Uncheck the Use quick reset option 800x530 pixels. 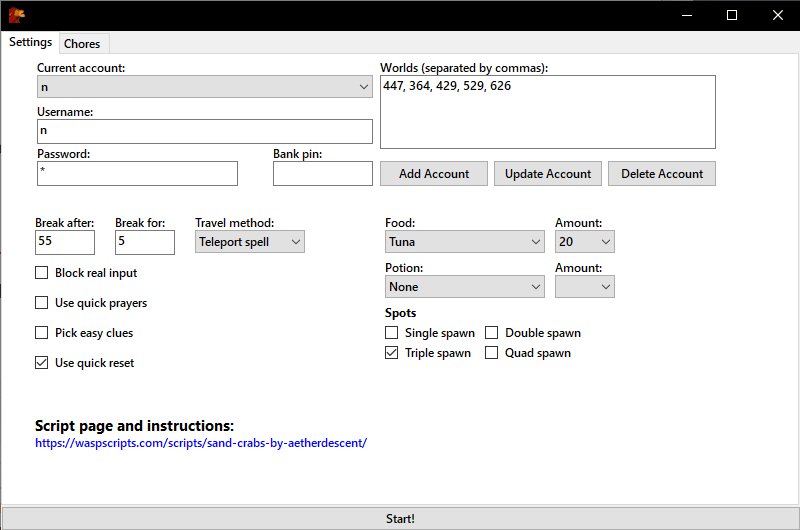(x=41, y=363)
